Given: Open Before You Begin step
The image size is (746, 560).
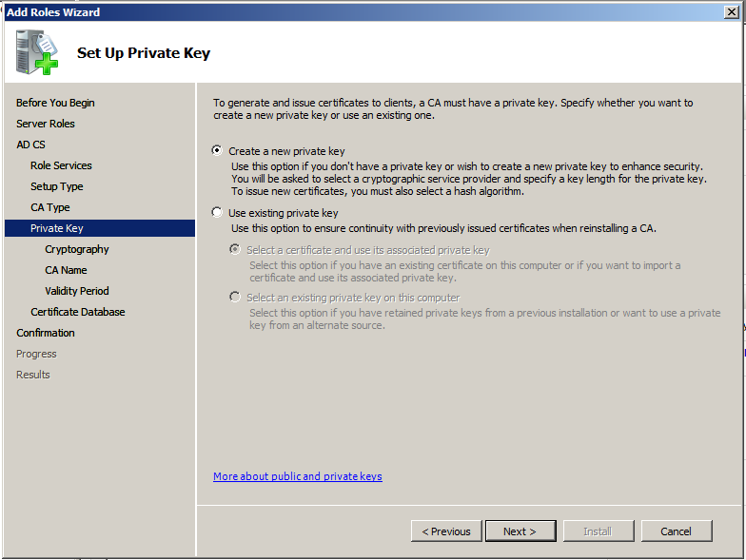Looking at the screenshot, I should 55,103.
